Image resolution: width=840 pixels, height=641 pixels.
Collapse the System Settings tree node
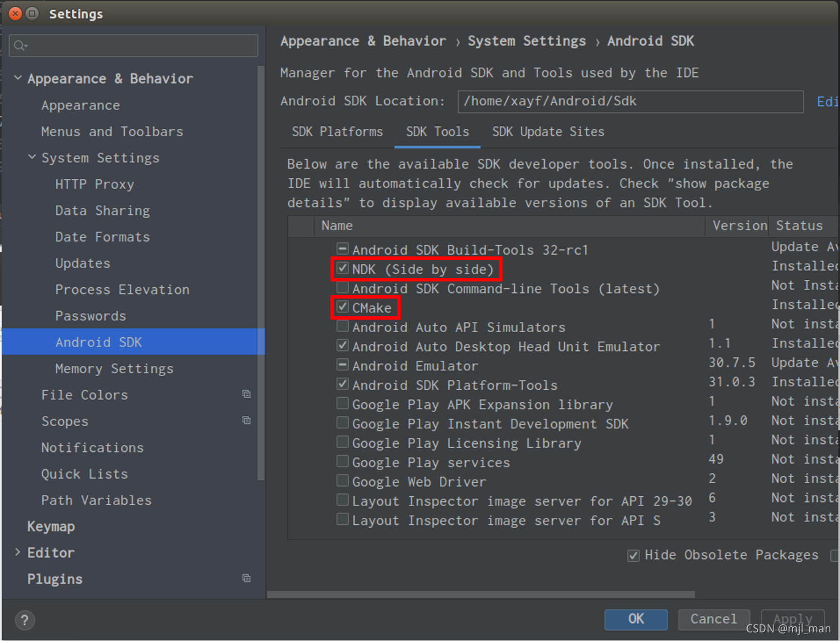pyautogui.click(x=32, y=157)
